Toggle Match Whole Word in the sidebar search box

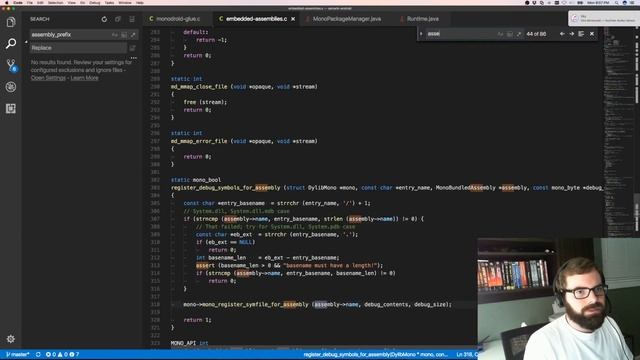pos(124,35)
